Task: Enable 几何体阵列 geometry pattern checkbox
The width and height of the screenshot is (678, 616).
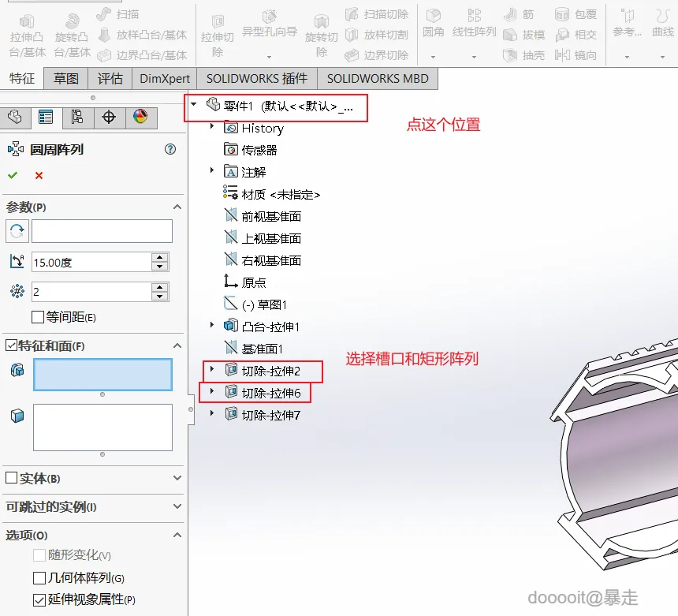Action: pos(39,578)
